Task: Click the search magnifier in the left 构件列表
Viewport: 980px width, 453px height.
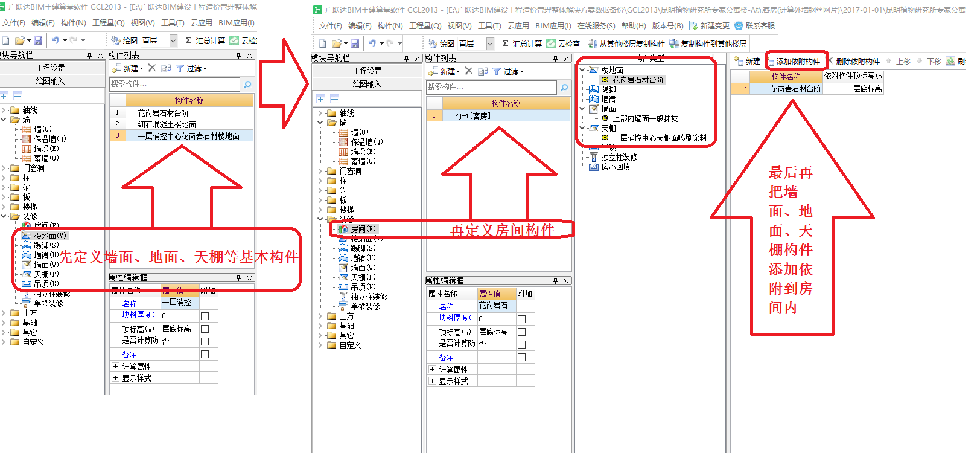Action: 247,85
